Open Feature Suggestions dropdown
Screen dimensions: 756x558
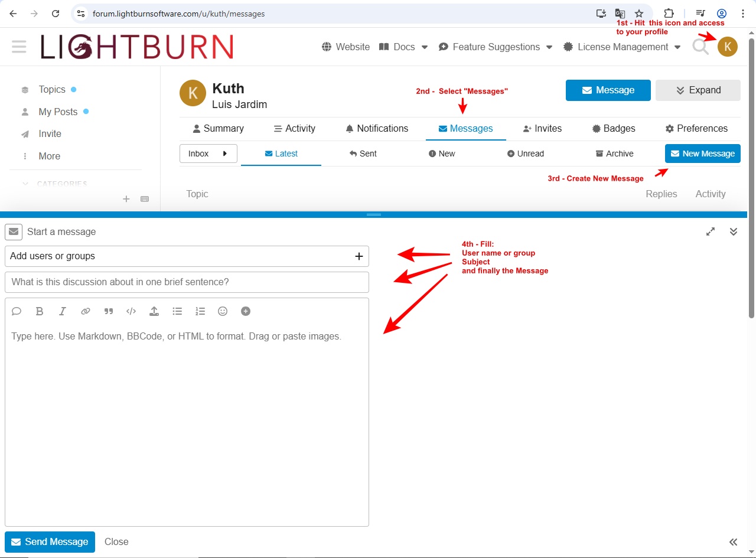[496, 47]
